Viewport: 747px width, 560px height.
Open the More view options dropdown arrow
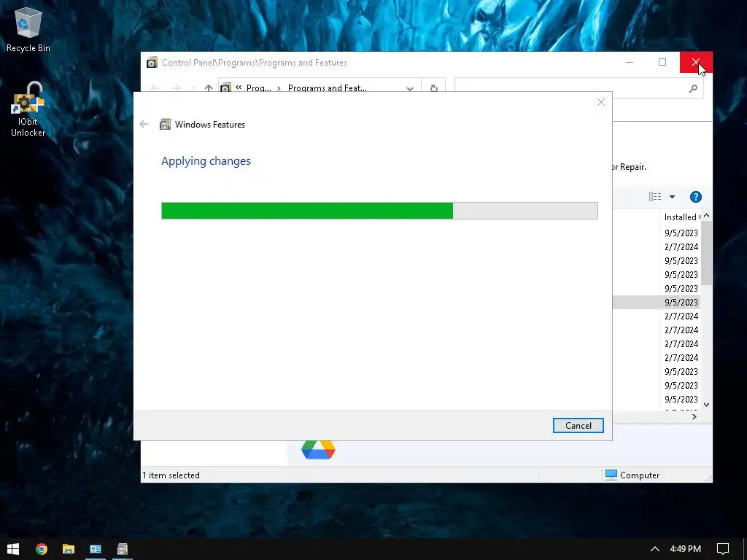click(x=672, y=197)
